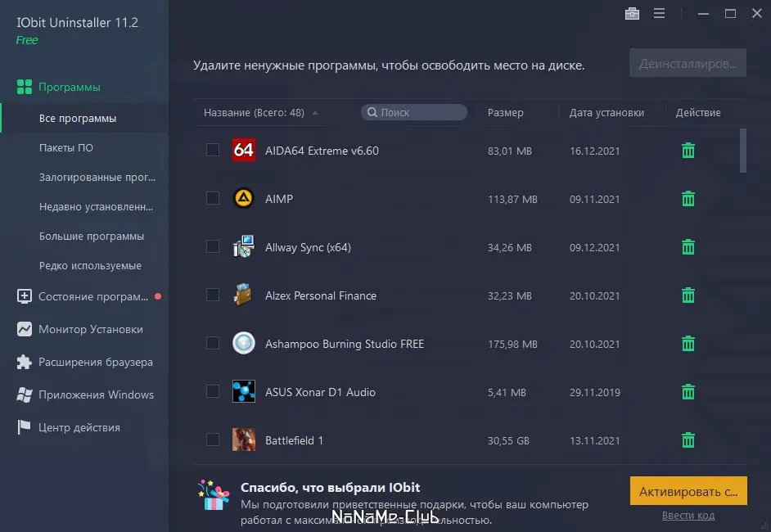Viewport: 771px width, 532px height.
Task: Click the Приложения Windows logo icon
Action: click(x=24, y=394)
